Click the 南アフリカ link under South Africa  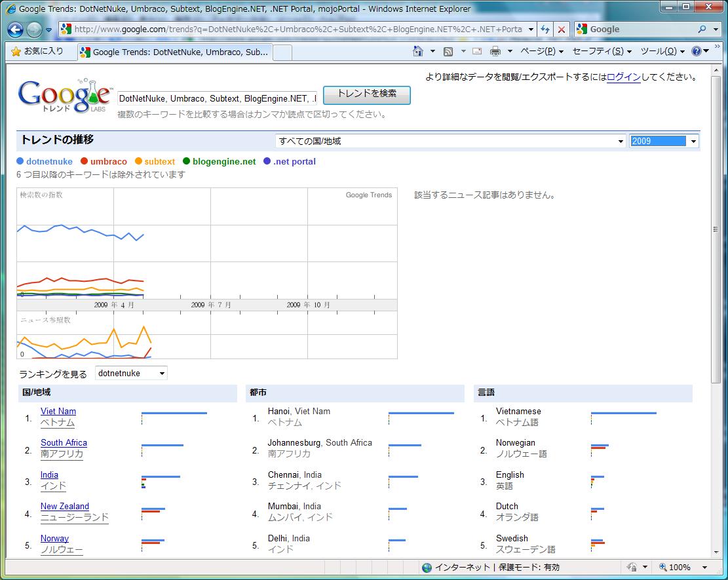pyautogui.click(x=62, y=454)
